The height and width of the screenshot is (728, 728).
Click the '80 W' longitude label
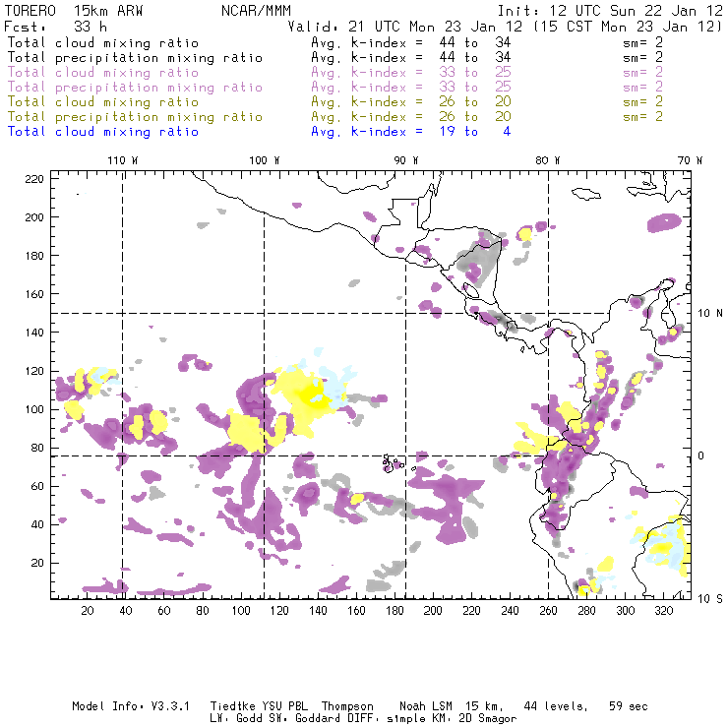(548, 160)
